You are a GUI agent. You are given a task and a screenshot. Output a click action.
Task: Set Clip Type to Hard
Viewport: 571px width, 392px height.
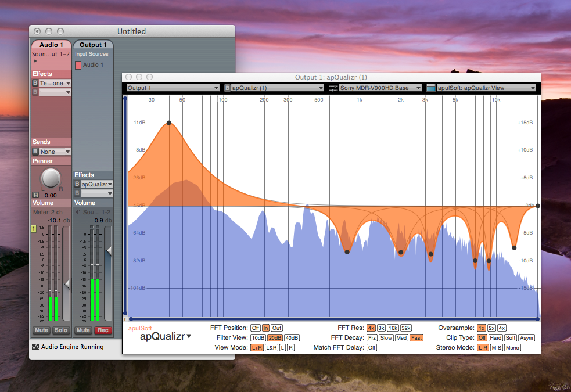point(495,338)
